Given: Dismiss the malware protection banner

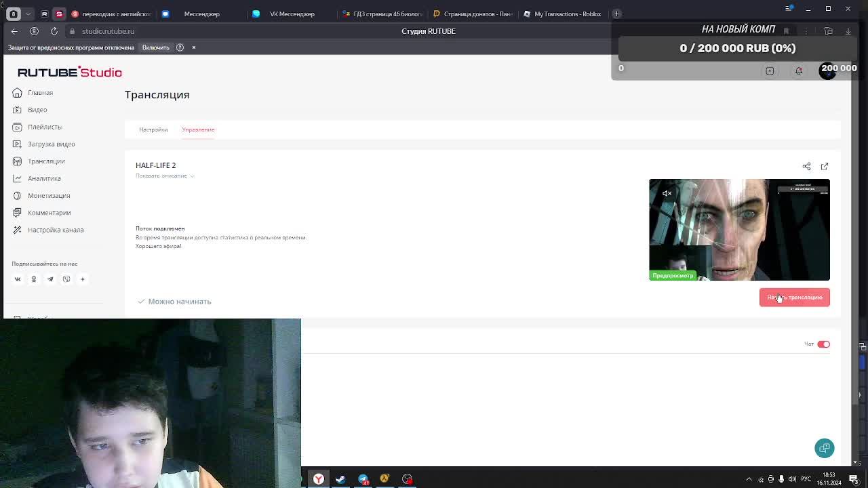Looking at the screenshot, I should tap(193, 47).
